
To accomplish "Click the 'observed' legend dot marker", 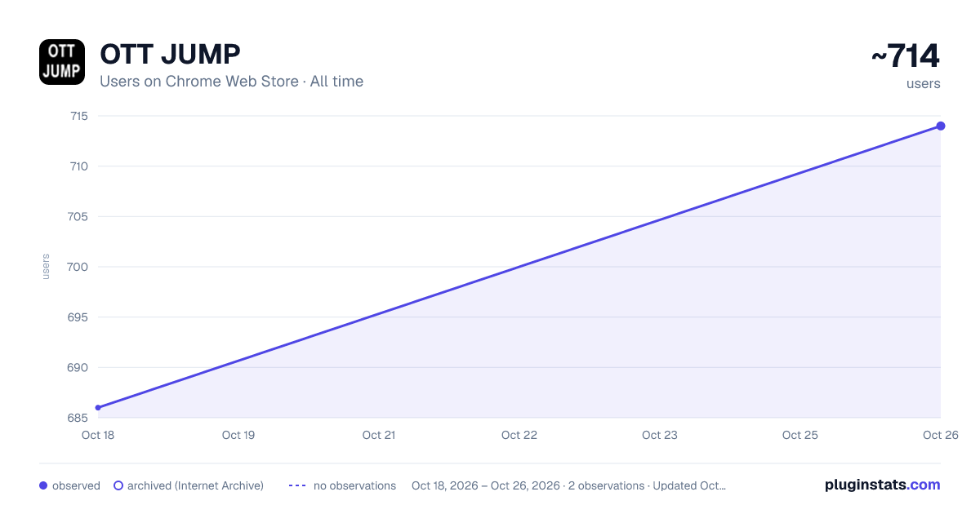I will click(43, 485).
